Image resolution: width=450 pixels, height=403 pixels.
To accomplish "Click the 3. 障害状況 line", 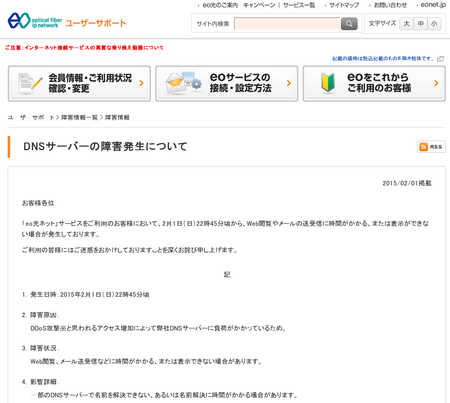I will click(x=40, y=348).
